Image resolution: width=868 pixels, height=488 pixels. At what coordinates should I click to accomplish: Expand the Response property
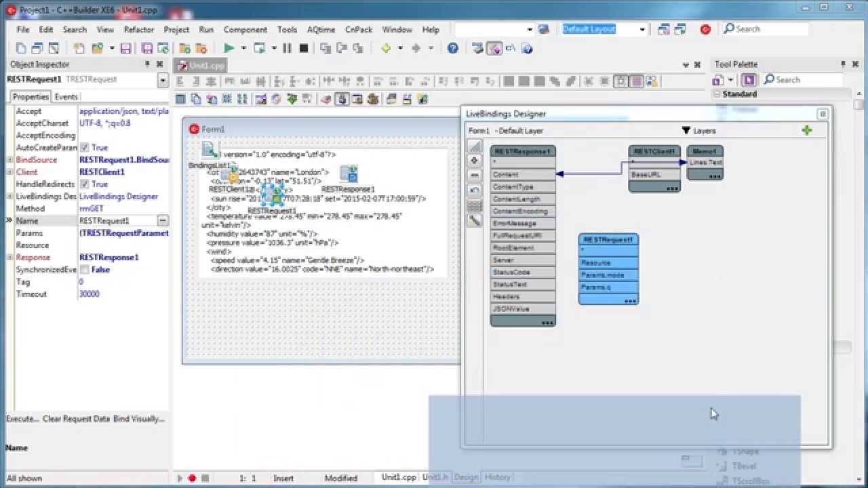(9, 258)
